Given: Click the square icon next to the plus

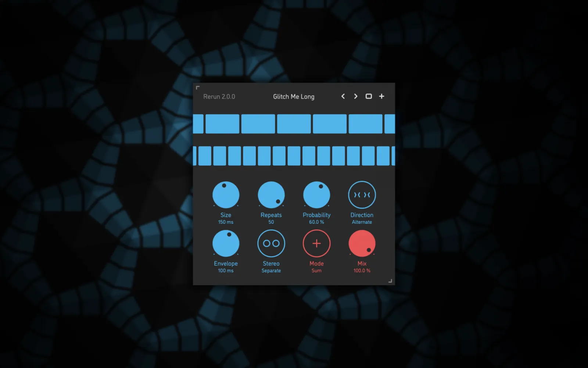Looking at the screenshot, I should point(369,96).
